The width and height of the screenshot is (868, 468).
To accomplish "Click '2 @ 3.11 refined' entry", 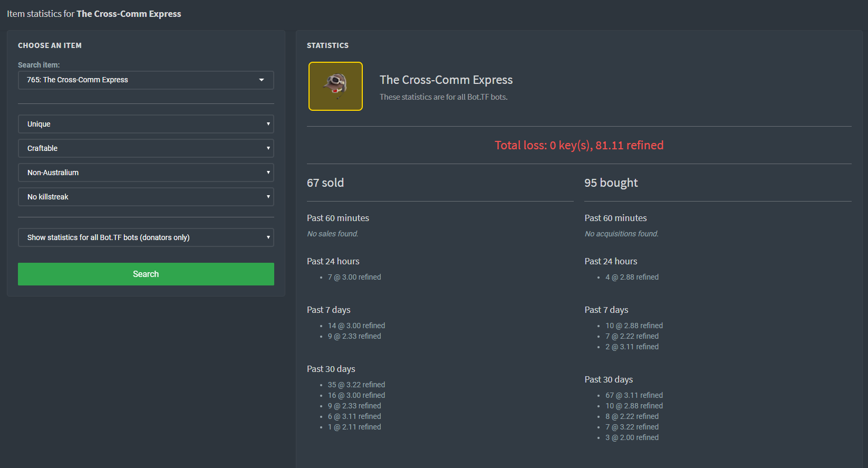I will (x=632, y=347).
